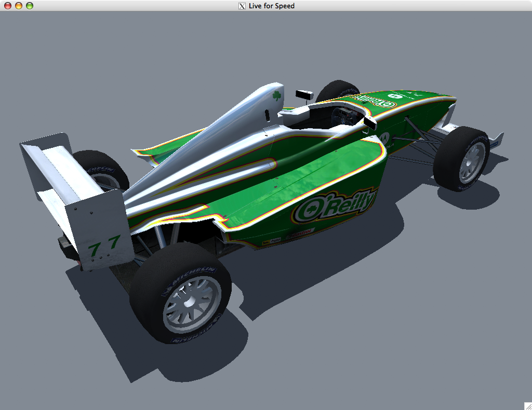
Task: Click the Live for Speed title text
Action: pyautogui.click(x=271, y=6)
